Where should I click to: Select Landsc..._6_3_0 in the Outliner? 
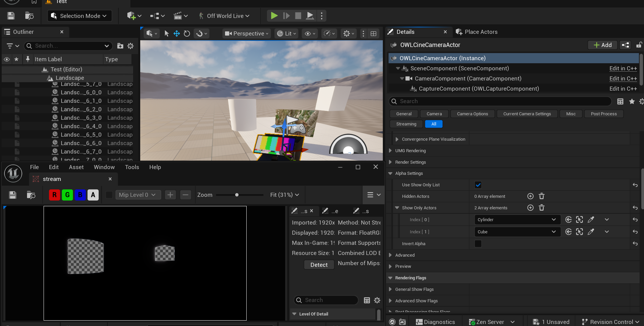81,118
